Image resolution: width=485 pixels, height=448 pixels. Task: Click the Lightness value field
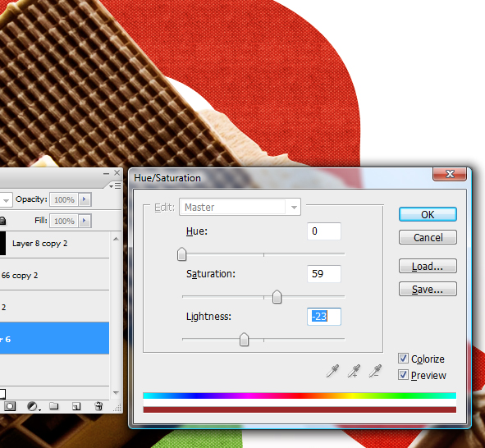324,316
